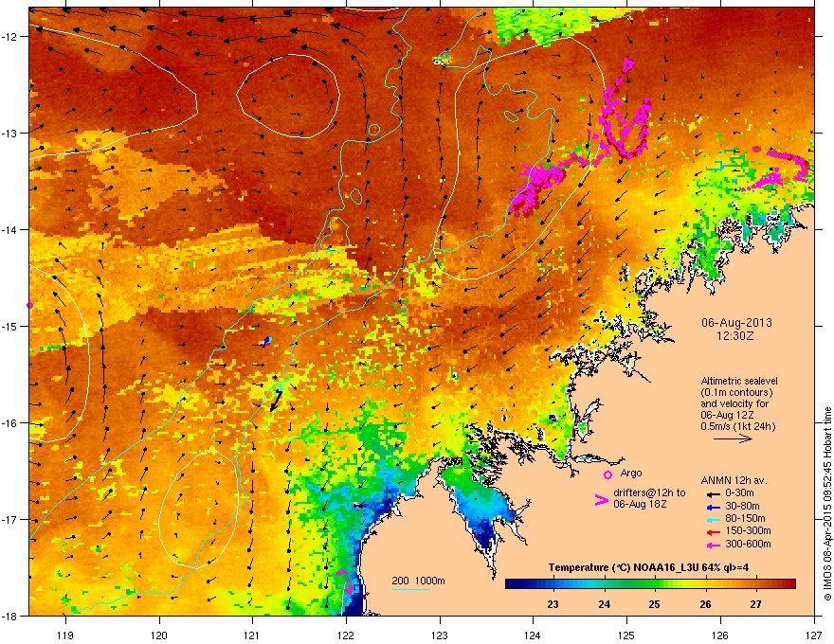Click the colorbar tick label 23
The width and height of the screenshot is (834, 644).
coord(553,604)
